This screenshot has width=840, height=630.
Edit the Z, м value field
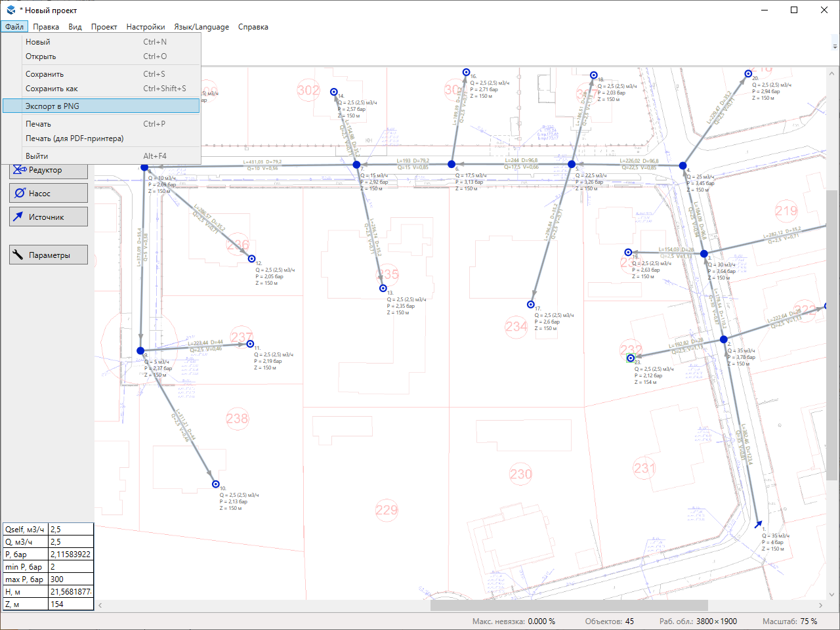click(71, 604)
